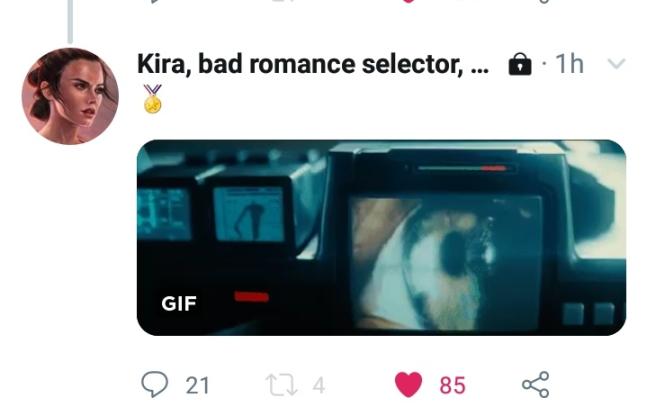Tap the grey thread connector line above avatar
The image size is (647, 407).
coord(70,21)
